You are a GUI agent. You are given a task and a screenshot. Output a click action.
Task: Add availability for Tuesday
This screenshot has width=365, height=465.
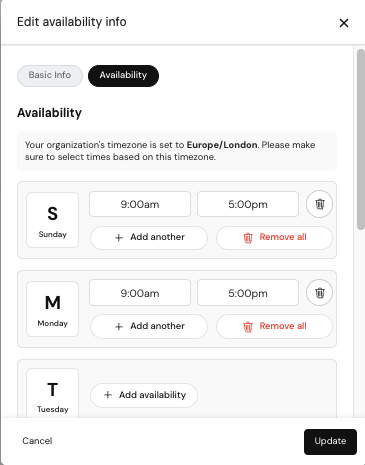[144, 395]
